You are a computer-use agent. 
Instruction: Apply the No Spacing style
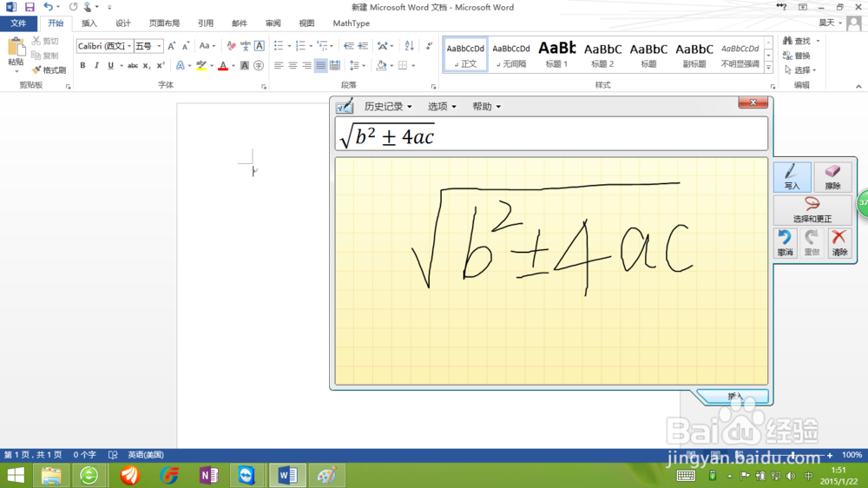511,55
